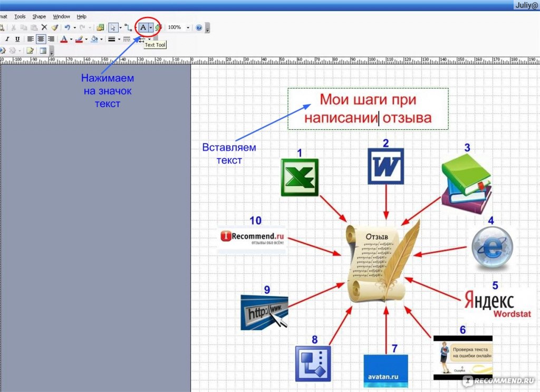Set text alignment to left
Screen dimensions: 540x392
click(30, 39)
